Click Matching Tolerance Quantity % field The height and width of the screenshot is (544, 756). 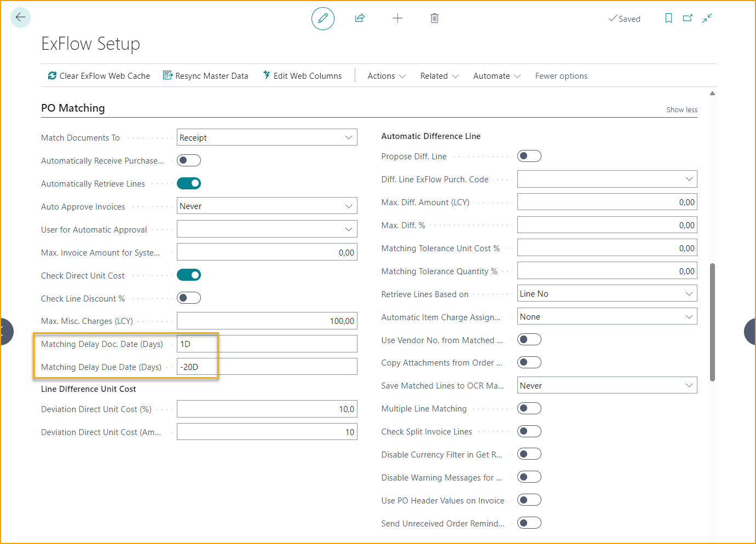point(607,271)
